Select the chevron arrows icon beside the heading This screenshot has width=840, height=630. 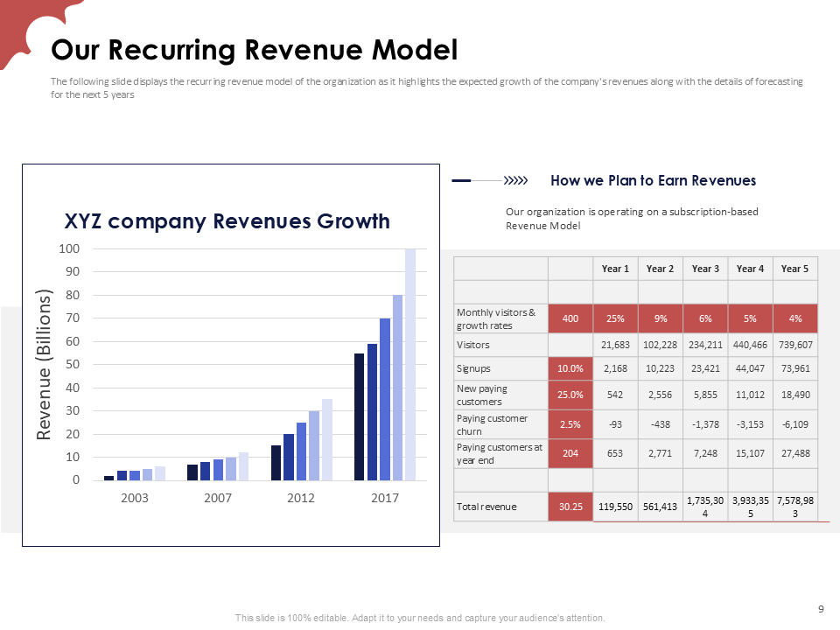516,180
